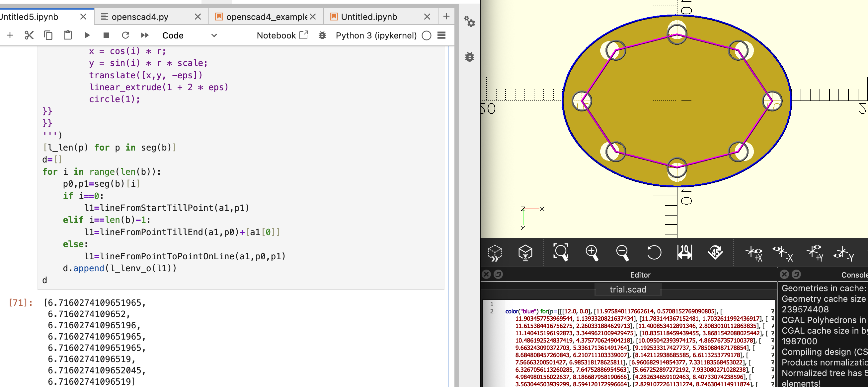Screen dimensions: 868x387
Task: Open a new launcher tab with plus
Action: tap(446, 17)
